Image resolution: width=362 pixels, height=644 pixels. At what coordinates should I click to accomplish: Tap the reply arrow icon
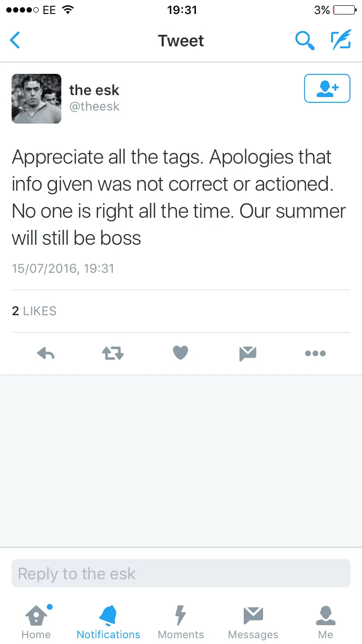pyautogui.click(x=46, y=353)
